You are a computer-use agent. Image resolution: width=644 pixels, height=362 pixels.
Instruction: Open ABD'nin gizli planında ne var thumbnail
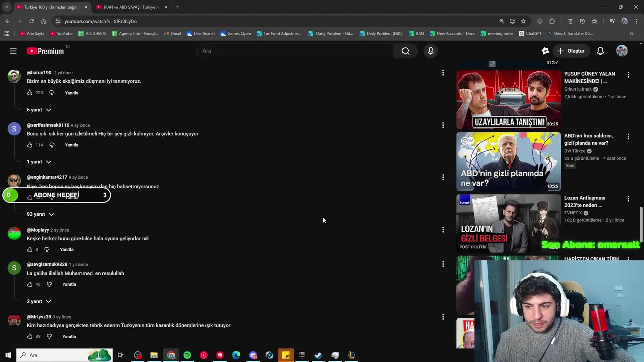pyautogui.click(x=509, y=161)
